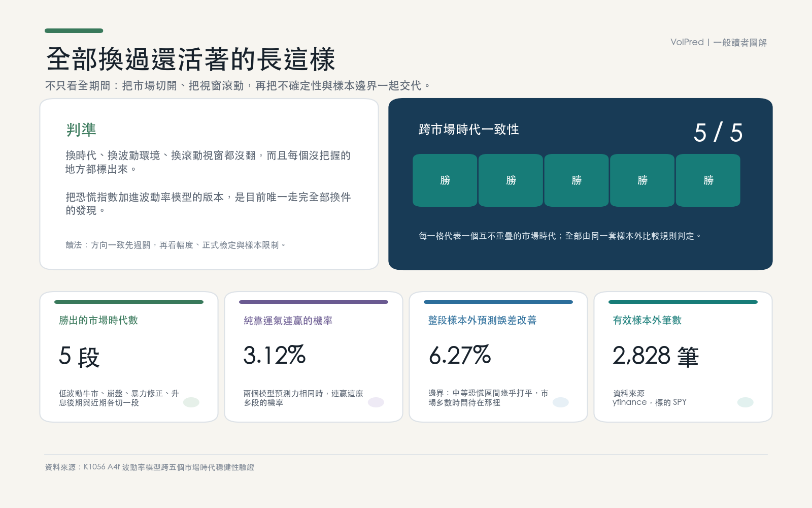
Task: Click the title 全部換過還活著的長這樣
Action: tap(190, 59)
